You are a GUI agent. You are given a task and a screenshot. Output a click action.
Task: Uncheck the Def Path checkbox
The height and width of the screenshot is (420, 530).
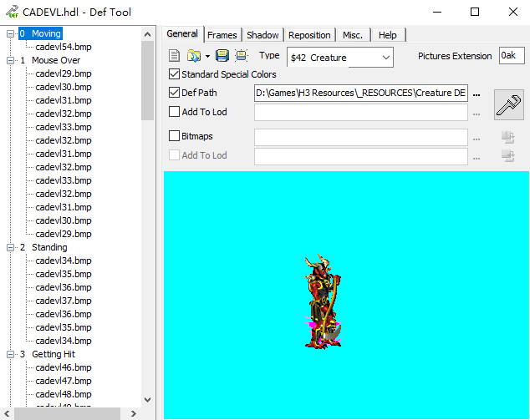[174, 92]
